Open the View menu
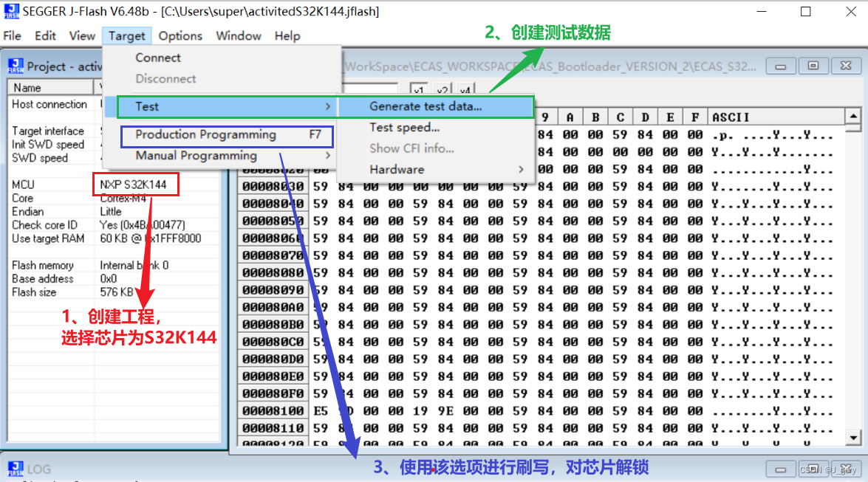868x482 pixels. click(x=82, y=36)
